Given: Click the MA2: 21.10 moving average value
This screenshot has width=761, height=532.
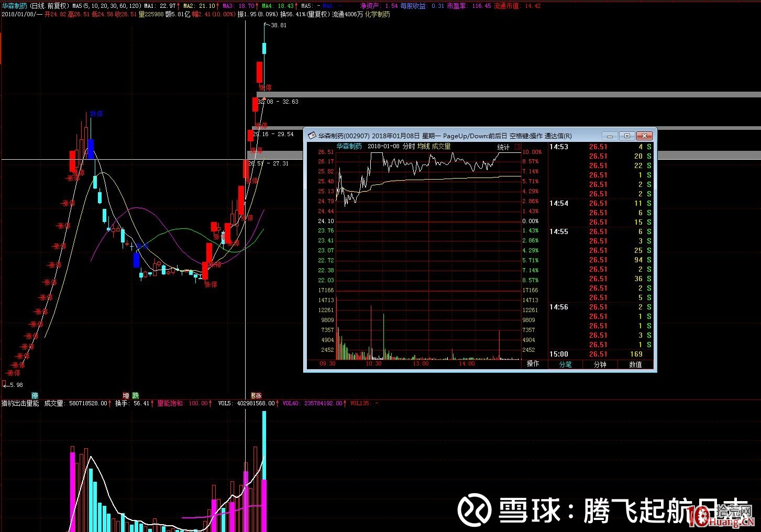Looking at the screenshot, I should pyautogui.click(x=201, y=6).
